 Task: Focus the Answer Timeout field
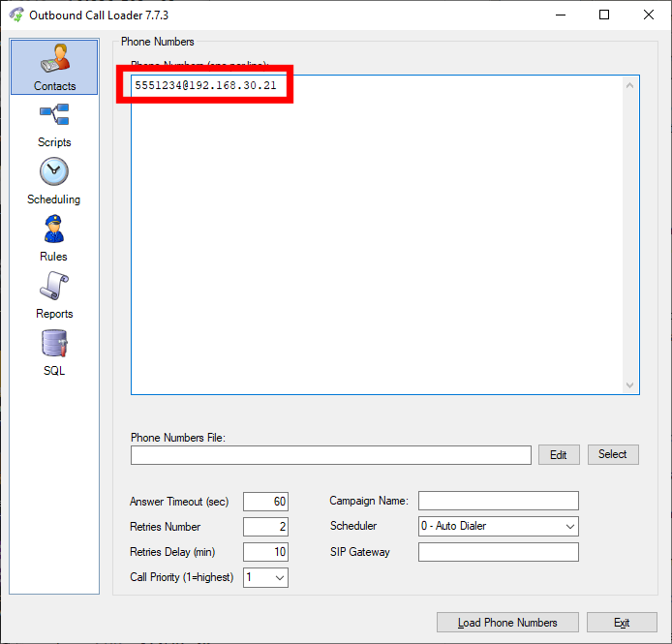265,502
